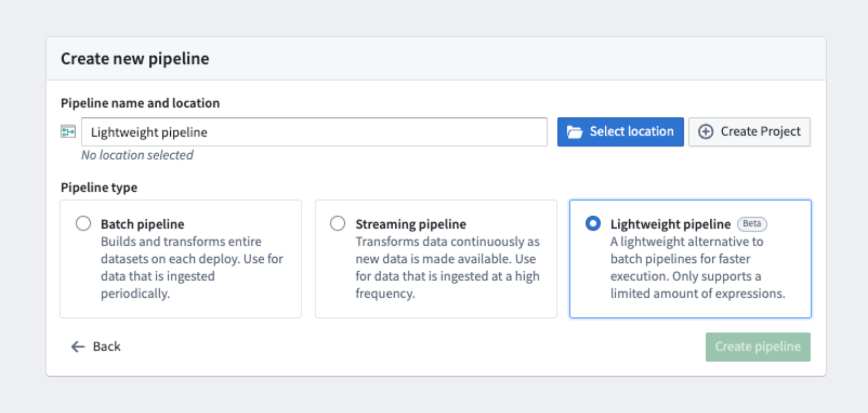This screenshot has width=868, height=413.
Task: Open the Select location folder picker
Action: click(x=621, y=132)
